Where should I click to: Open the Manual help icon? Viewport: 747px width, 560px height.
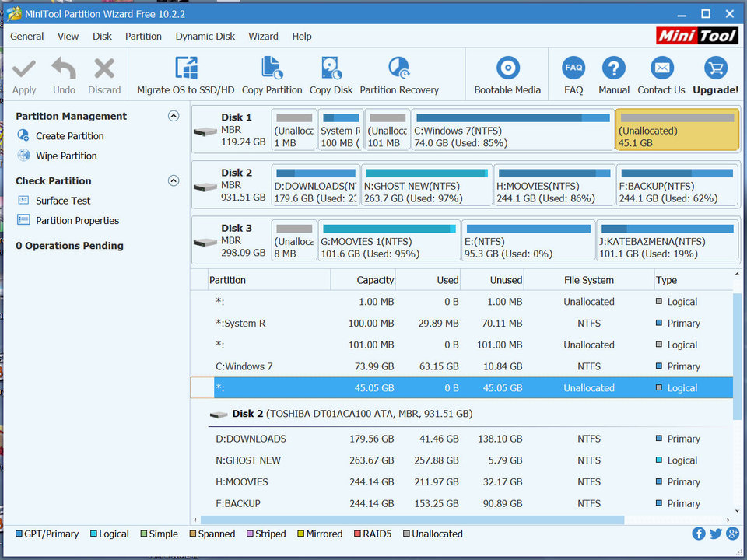pyautogui.click(x=614, y=68)
